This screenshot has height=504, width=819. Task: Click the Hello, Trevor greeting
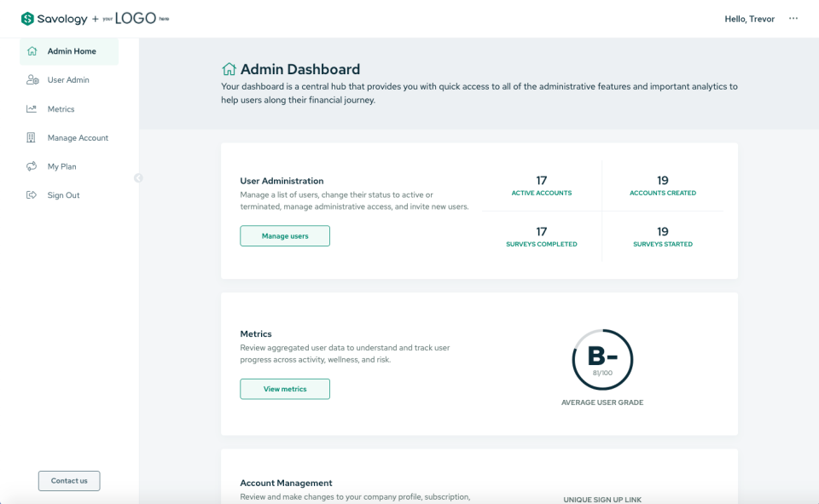749,19
